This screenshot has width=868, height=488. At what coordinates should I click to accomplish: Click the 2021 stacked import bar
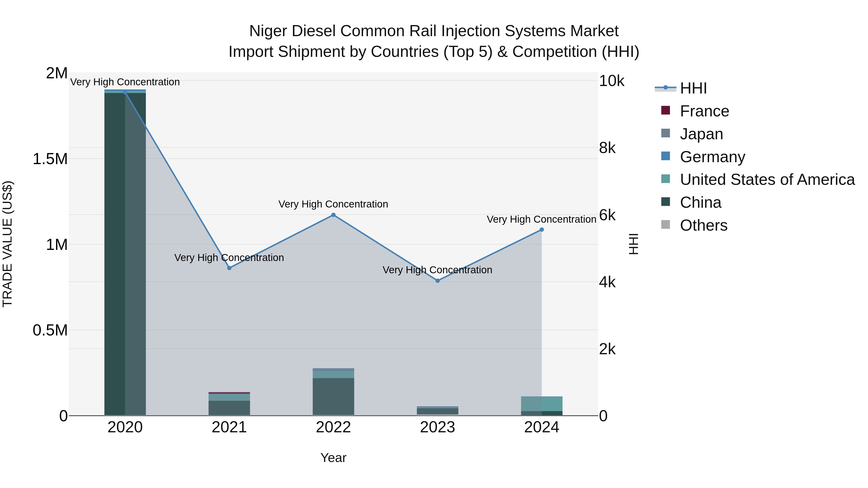pos(229,404)
